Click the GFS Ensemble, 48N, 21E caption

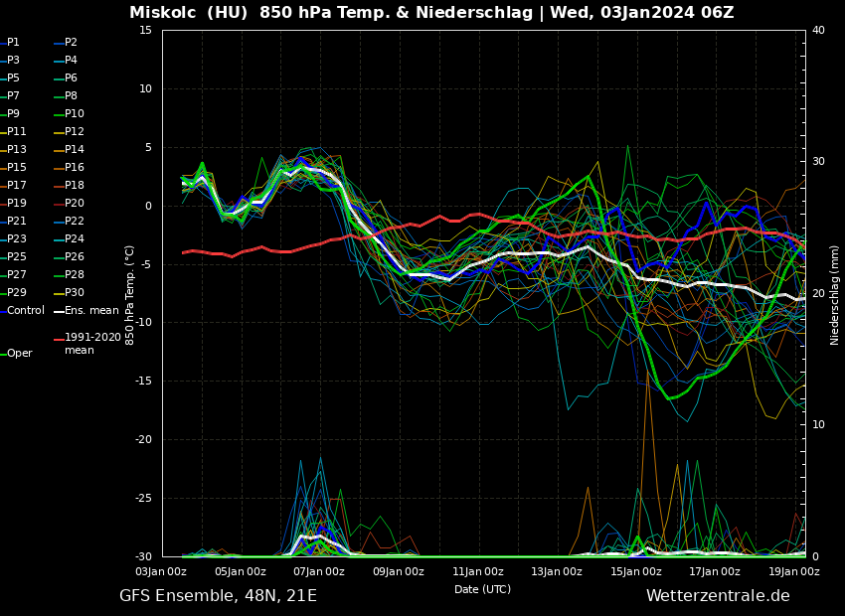pos(218,596)
